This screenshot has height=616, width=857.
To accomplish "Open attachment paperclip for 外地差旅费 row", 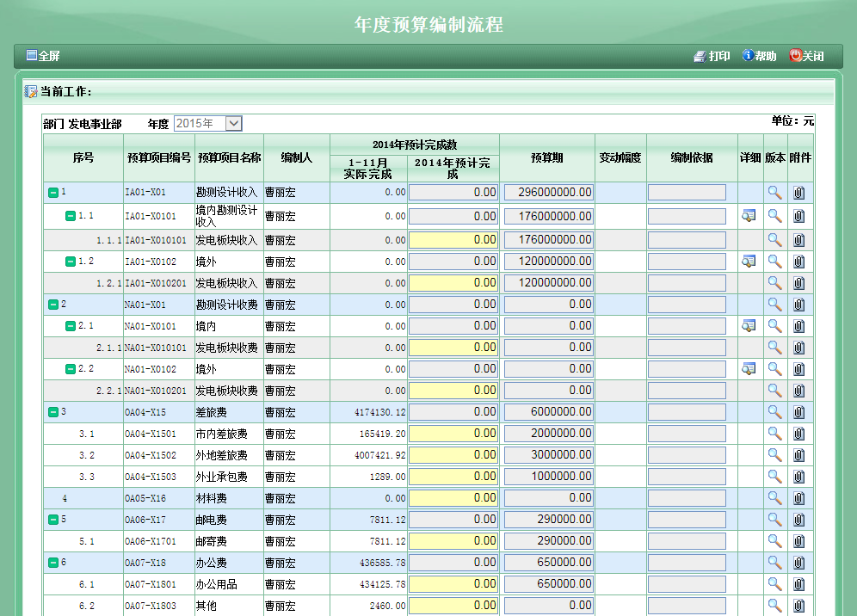I will point(798,455).
